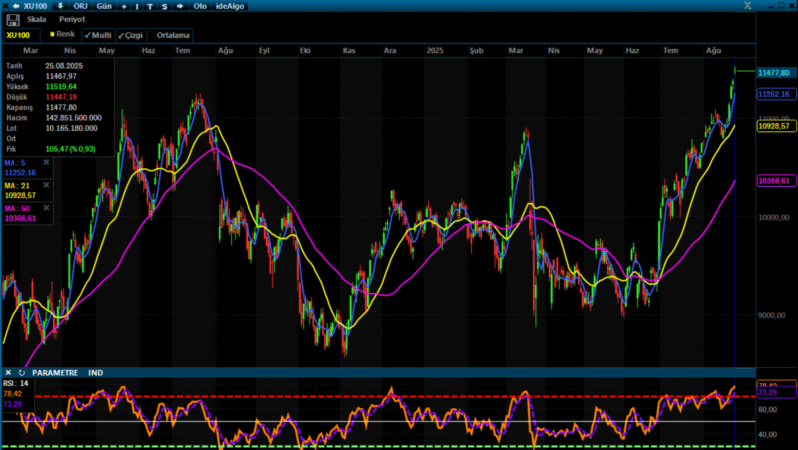798x450 pixels.
Task: Click the save diskette icon
Action: tap(11, 19)
